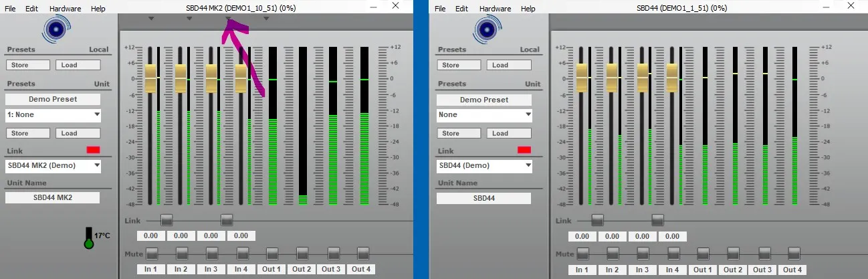Click the red Link indicator in SBD44 MK2 window
This screenshot has width=868, height=279.
(x=93, y=149)
